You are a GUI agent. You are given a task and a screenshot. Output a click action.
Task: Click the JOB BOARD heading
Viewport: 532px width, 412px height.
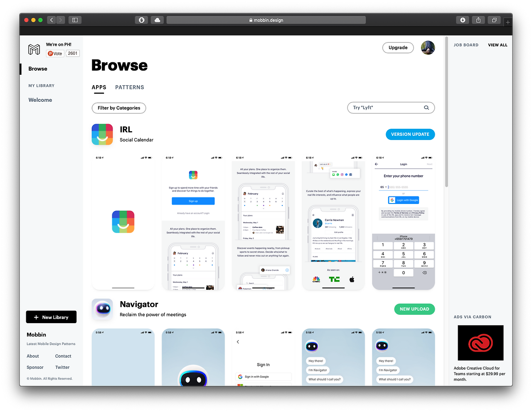coord(466,45)
